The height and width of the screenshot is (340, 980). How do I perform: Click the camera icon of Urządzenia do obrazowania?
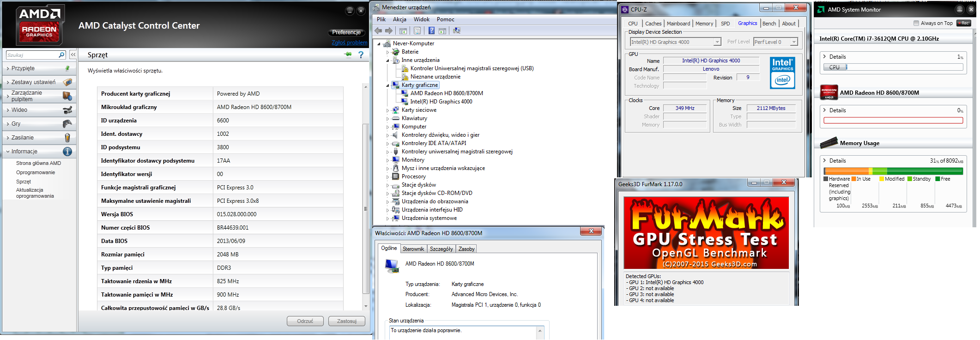coord(395,201)
